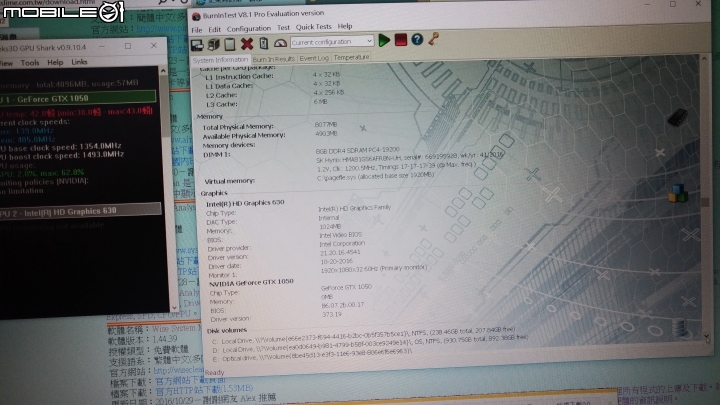Select the GeForce GTX 1050 header in GPU Shark
The image size is (720, 405).
point(78,98)
